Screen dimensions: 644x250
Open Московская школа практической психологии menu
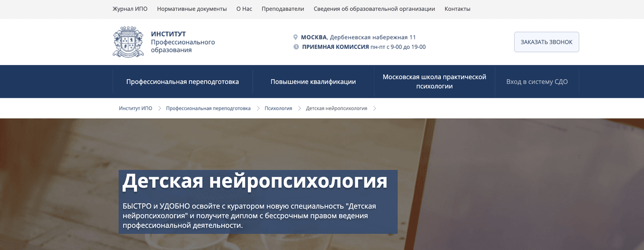pyautogui.click(x=435, y=82)
